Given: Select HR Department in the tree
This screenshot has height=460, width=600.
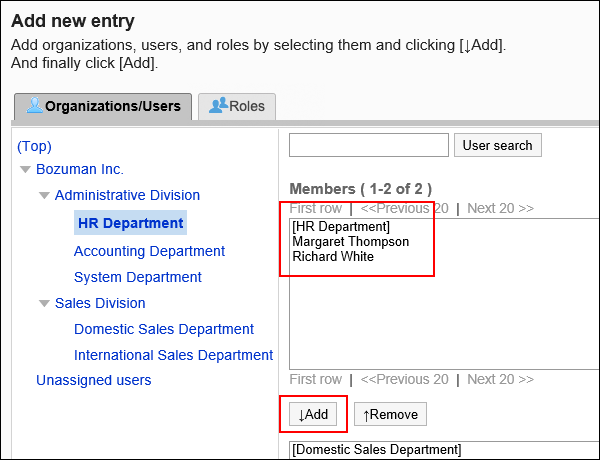Looking at the screenshot, I should pos(130,223).
